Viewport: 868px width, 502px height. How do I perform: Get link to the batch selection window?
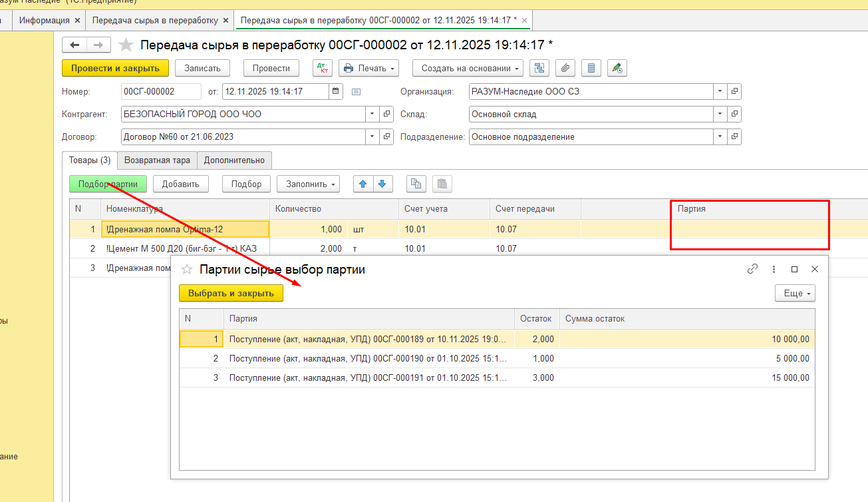(x=752, y=270)
